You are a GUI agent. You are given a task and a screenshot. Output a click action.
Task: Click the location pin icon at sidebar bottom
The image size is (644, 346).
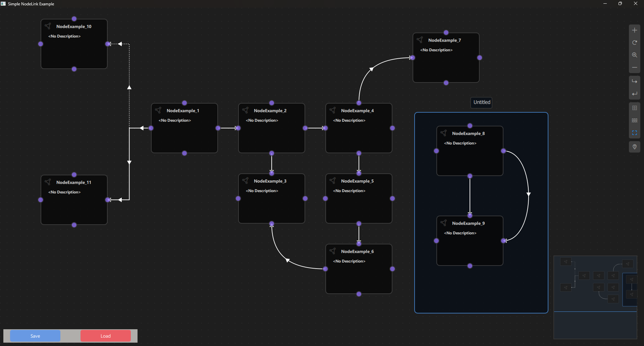point(635,147)
